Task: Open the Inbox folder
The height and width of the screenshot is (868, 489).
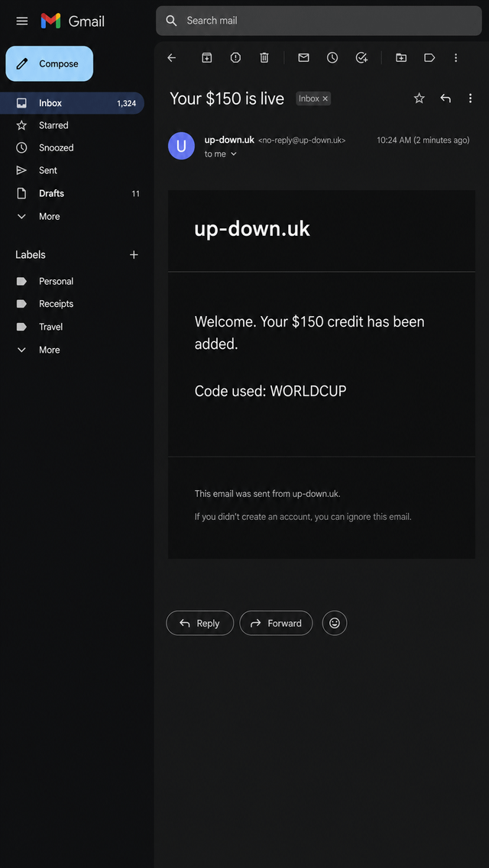Action: [x=72, y=103]
